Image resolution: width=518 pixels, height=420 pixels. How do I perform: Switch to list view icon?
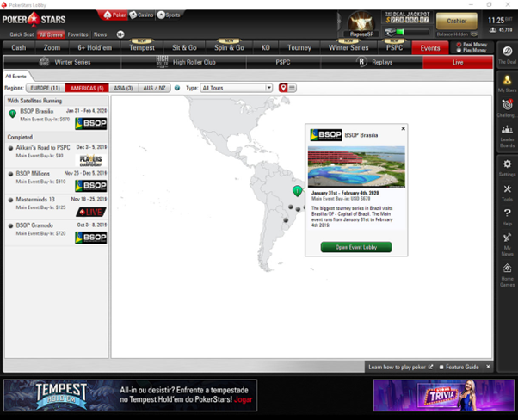pyautogui.click(x=292, y=88)
